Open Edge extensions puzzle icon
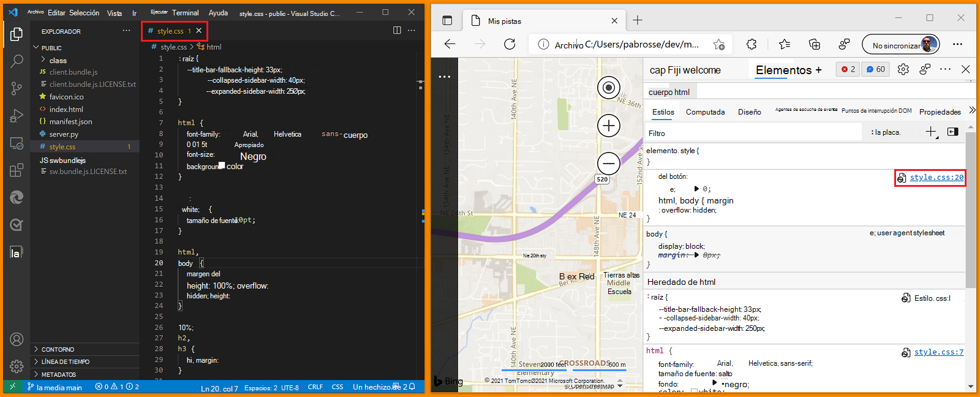 [752, 44]
